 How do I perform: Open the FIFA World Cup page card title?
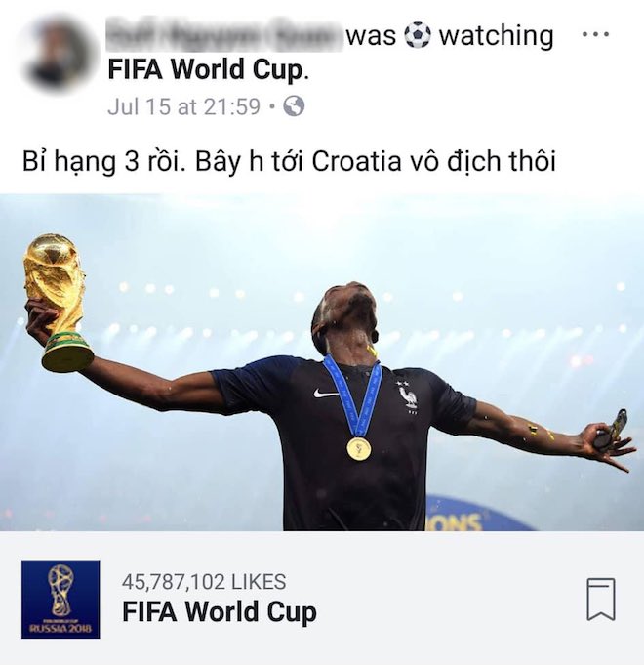(220, 612)
